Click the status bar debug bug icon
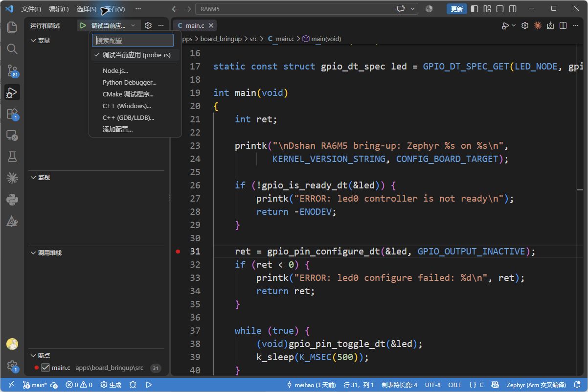The image size is (588, 392). point(133,385)
